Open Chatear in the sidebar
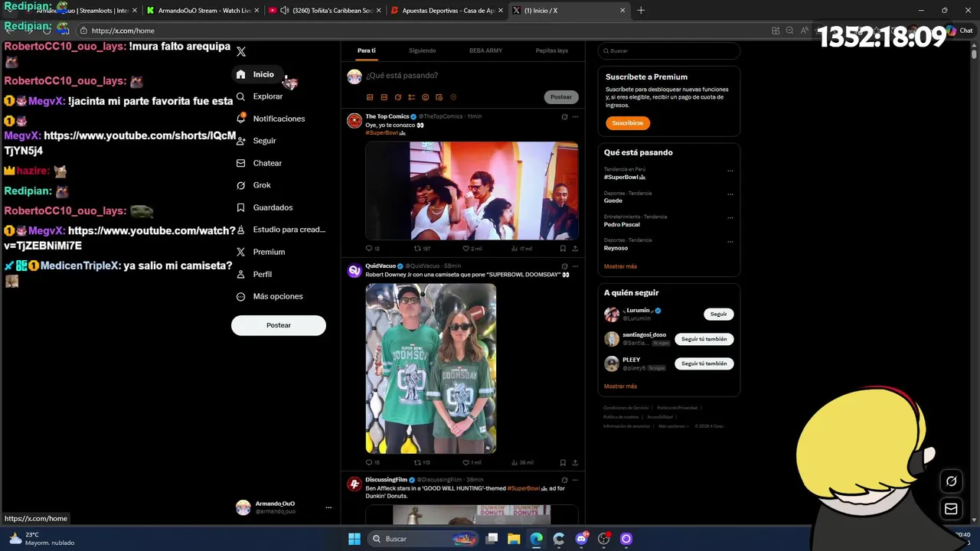This screenshot has width=980, height=551. click(x=259, y=163)
